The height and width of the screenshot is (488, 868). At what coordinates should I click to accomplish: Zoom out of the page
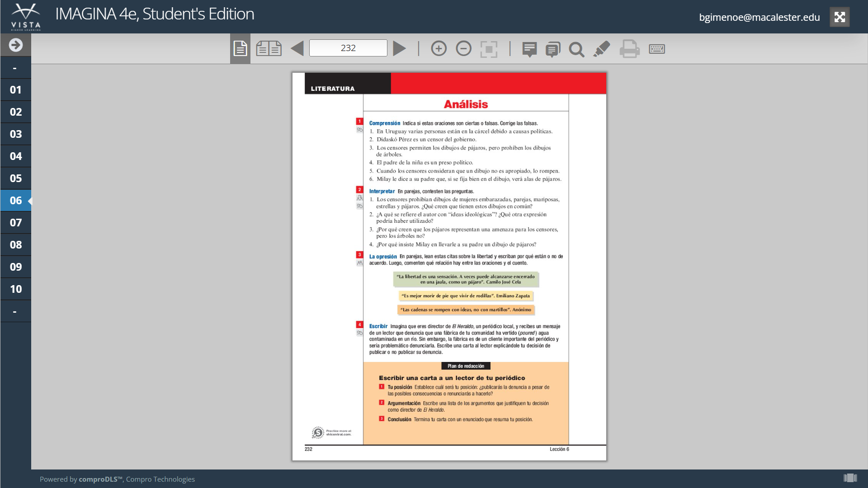coord(463,48)
